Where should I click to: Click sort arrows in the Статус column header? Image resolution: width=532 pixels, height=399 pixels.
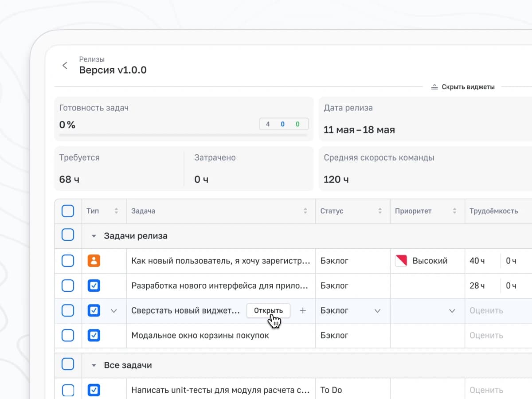380,211
